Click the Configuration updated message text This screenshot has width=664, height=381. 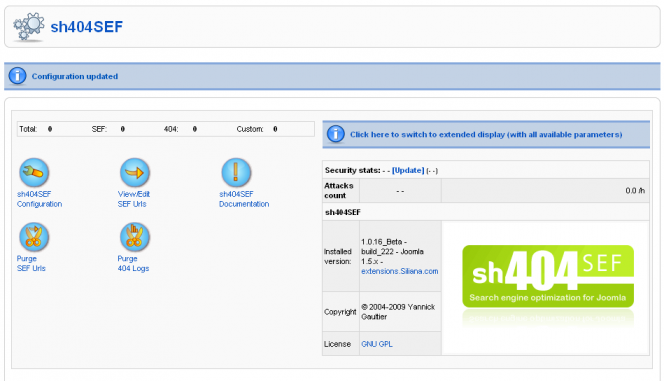[x=75, y=76]
